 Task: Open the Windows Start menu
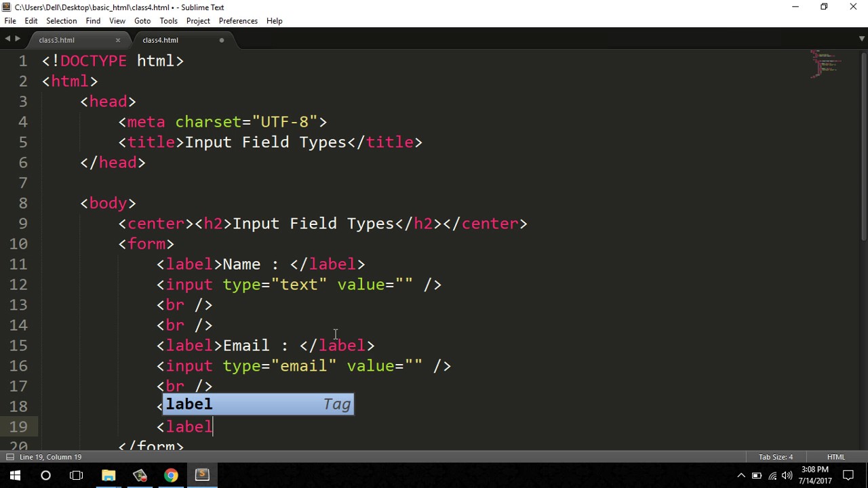(15, 475)
